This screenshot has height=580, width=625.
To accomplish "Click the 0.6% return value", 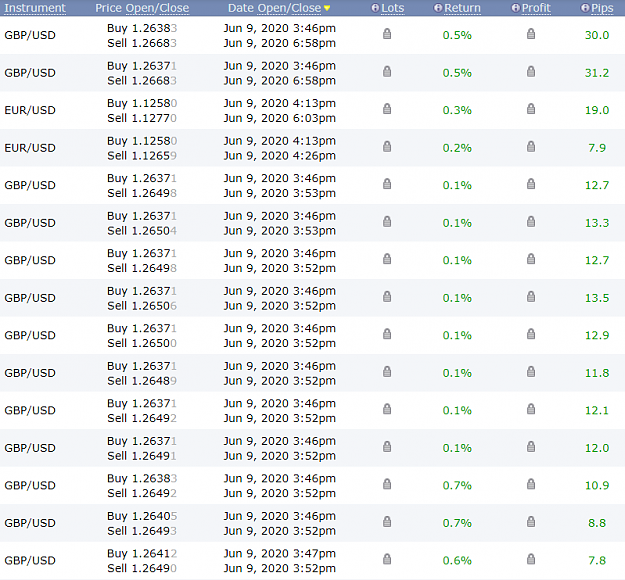I will (457, 560).
